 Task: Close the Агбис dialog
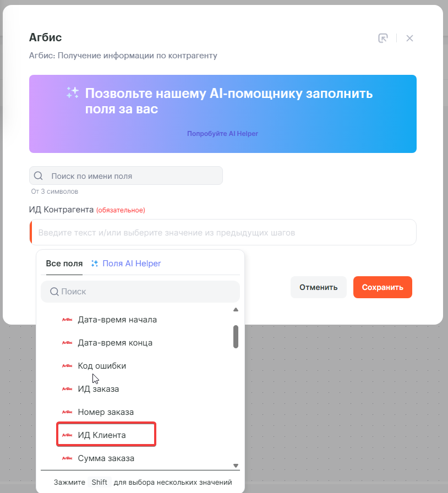(409, 38)
